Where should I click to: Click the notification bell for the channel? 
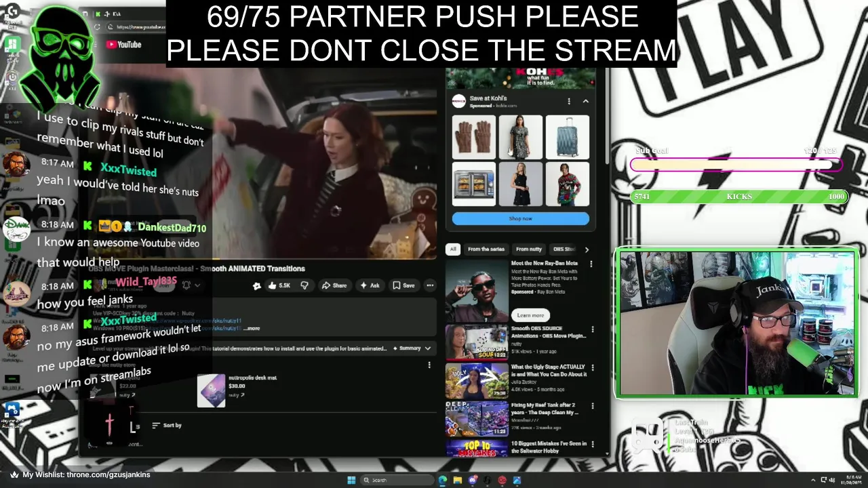tap(186, 285)
